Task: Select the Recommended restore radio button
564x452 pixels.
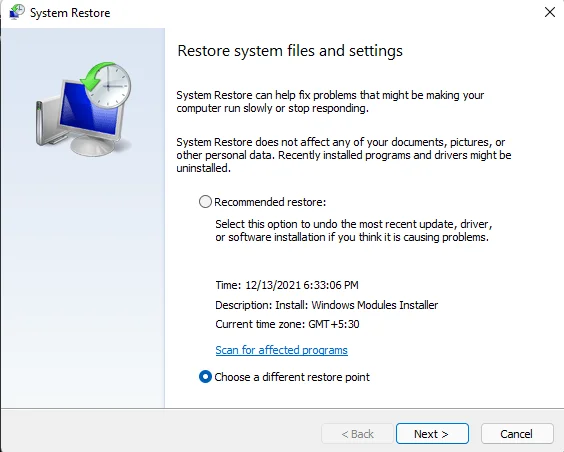Action: 205,202
